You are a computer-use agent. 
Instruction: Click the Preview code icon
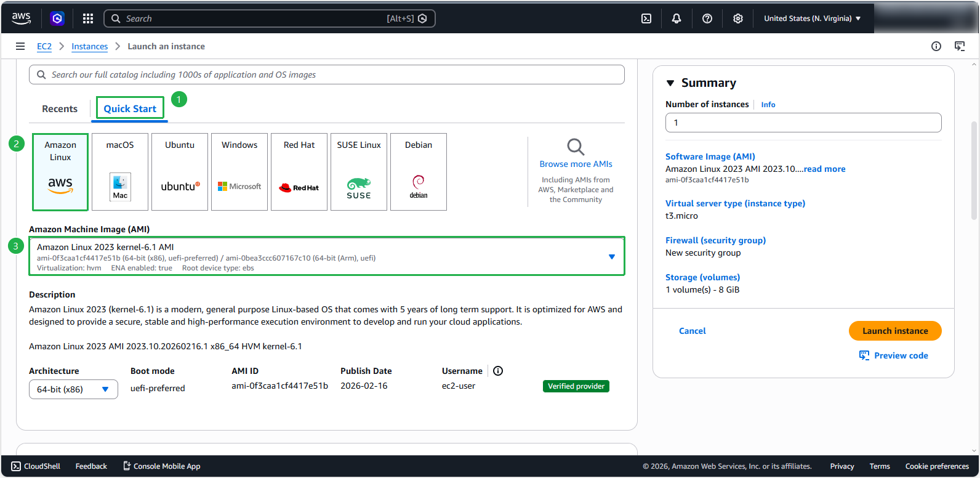point(864,355)
